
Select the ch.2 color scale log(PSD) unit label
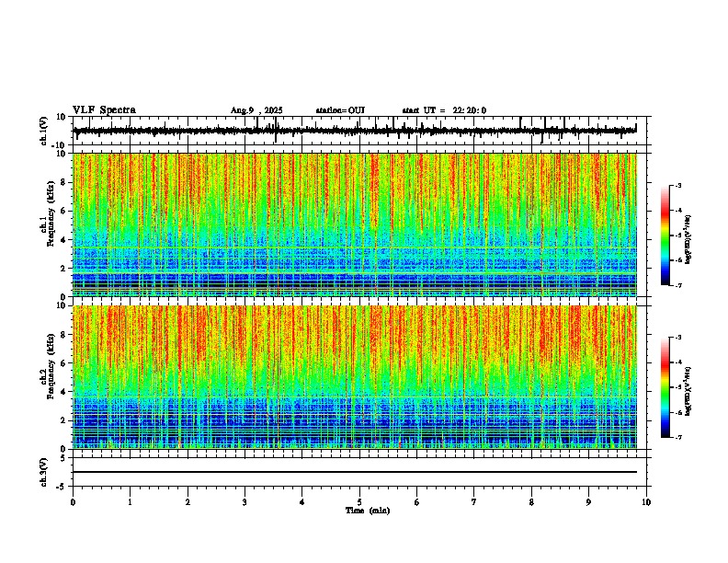click(688, 391)
